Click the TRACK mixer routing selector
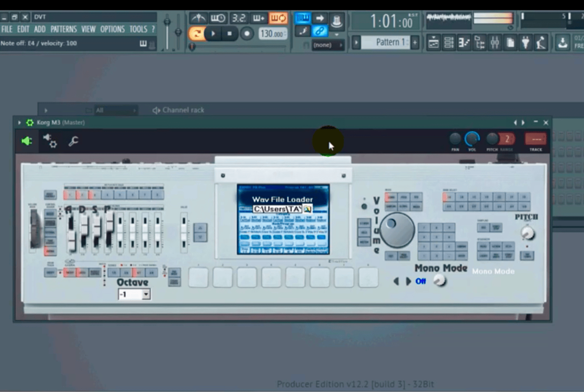 click(536, 139)
